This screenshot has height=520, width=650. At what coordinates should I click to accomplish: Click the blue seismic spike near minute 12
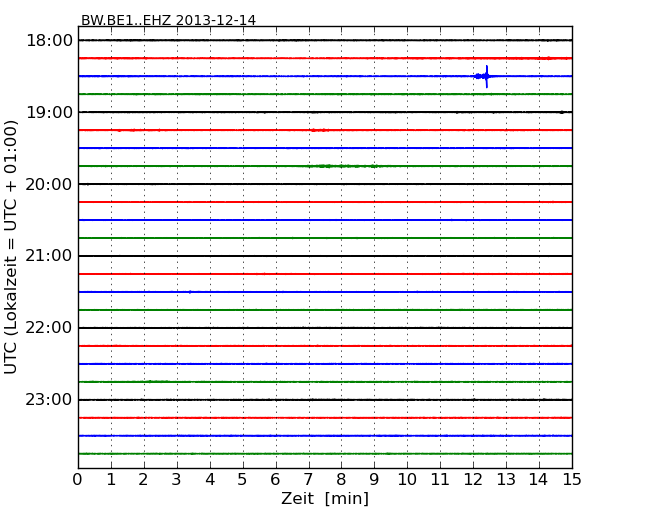[x=486, y=76]
